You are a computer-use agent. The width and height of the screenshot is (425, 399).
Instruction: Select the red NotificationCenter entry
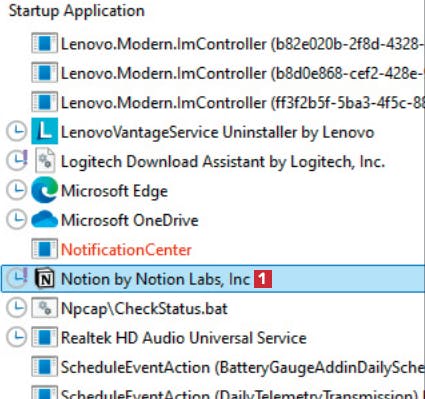click(126, 249)
